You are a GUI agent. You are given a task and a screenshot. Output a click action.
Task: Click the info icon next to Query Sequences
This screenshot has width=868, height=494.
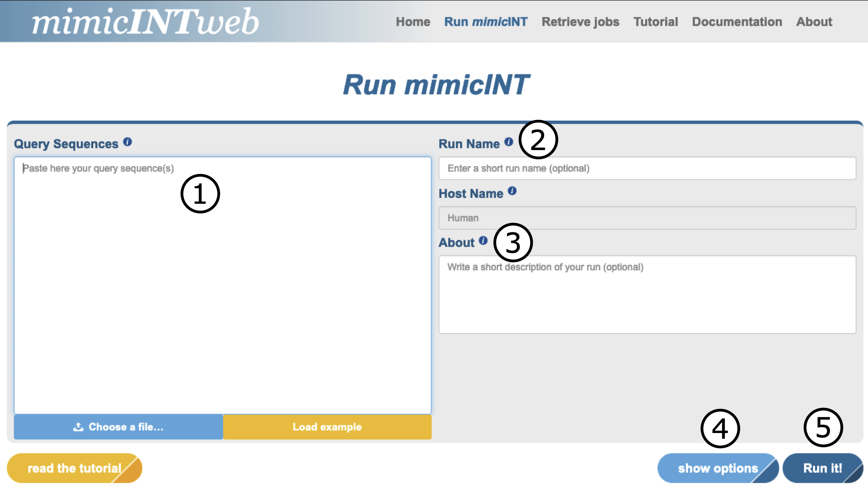[x=127, y=142]
